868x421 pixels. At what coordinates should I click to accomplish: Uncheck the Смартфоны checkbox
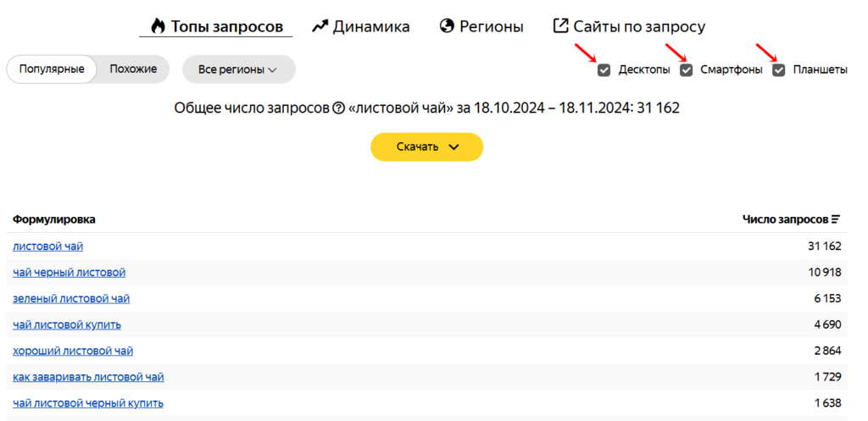point(687,70)
